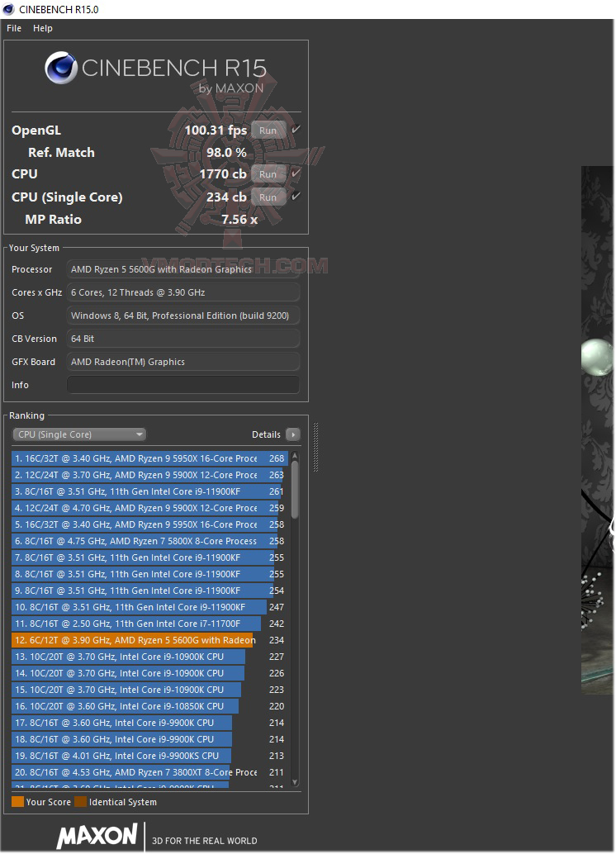The width and height of the screenshot is (616, 854).
Task: Select ranking row 2 Ryzen 9 5900X scoring 263
Action: [x=149, y=475]
